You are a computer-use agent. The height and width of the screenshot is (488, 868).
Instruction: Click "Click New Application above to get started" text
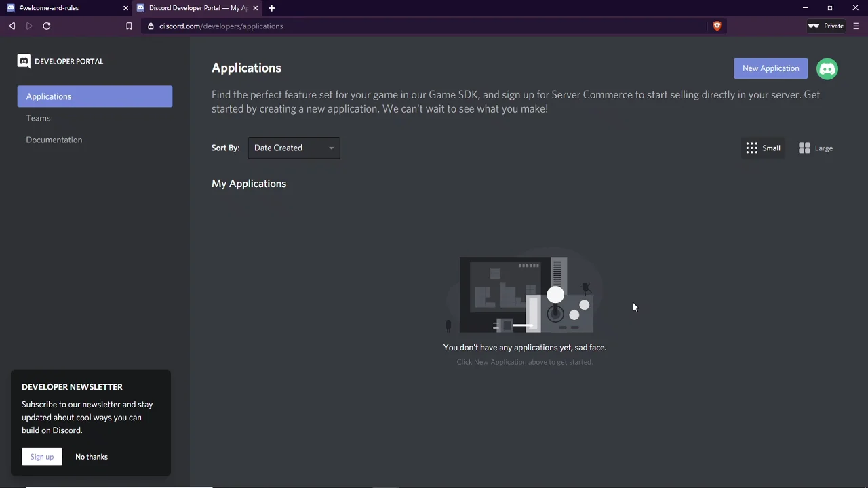[524, 362]
